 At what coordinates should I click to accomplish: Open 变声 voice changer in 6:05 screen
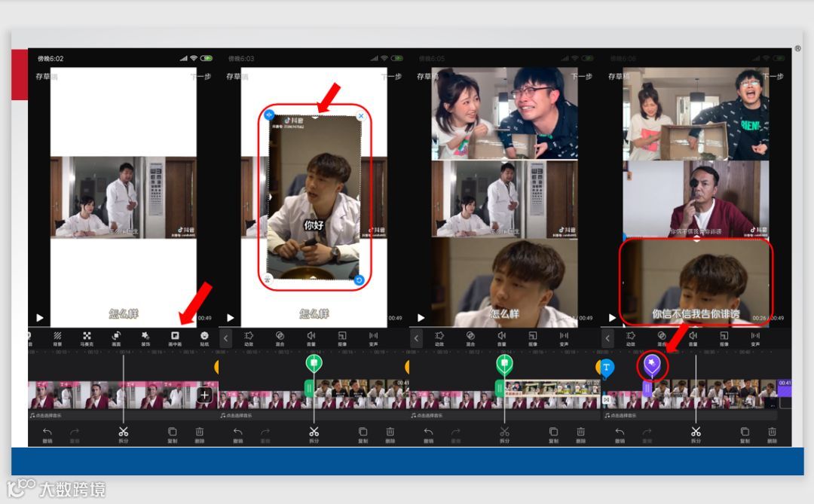(564, 338)
